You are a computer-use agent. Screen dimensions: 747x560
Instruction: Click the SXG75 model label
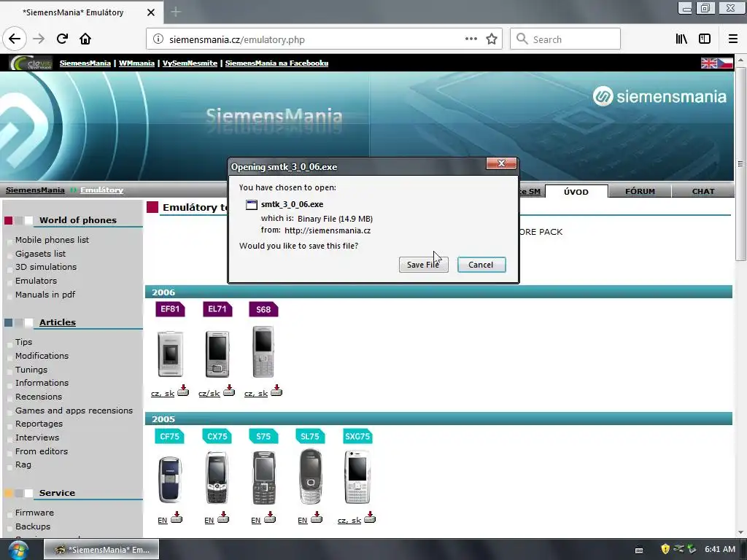pyautogui.click(x=357, y=436)
